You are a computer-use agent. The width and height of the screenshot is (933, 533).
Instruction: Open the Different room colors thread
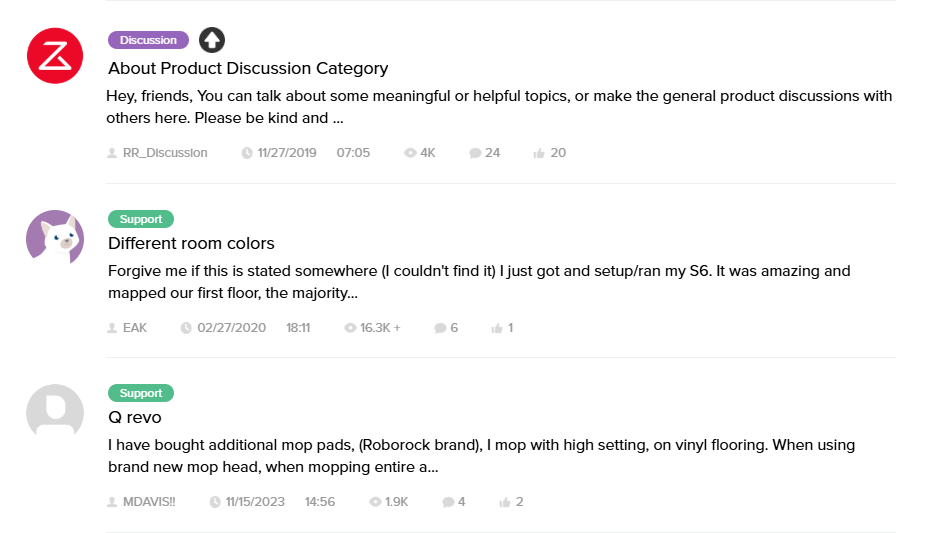(x=191, y=243)
